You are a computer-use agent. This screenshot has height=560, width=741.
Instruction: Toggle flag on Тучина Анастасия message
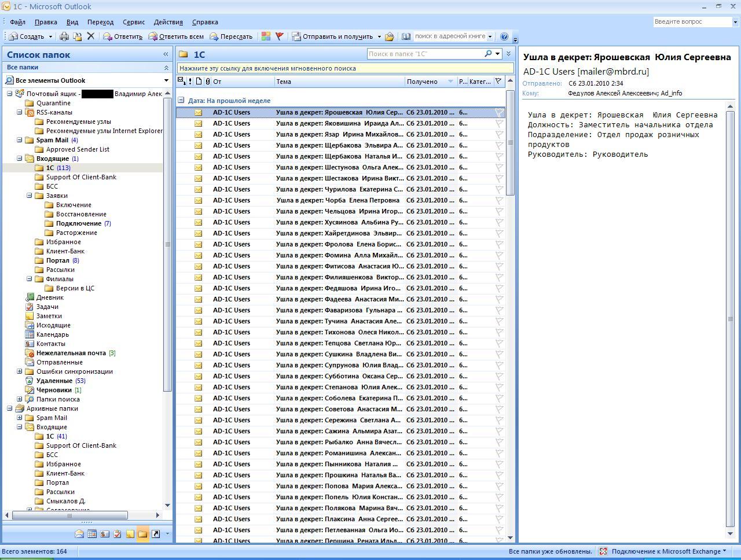(x=499, y=321)
